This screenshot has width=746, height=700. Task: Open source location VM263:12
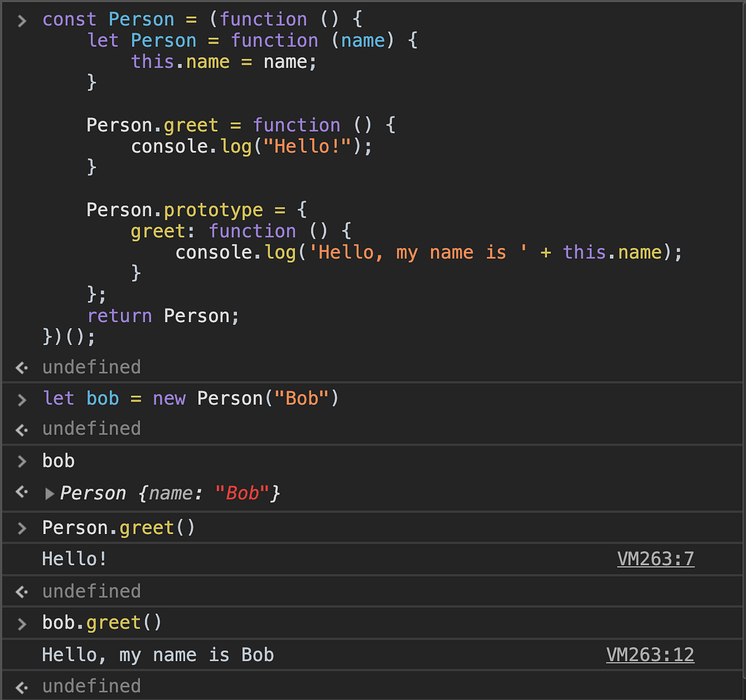[x=650, y=654]
